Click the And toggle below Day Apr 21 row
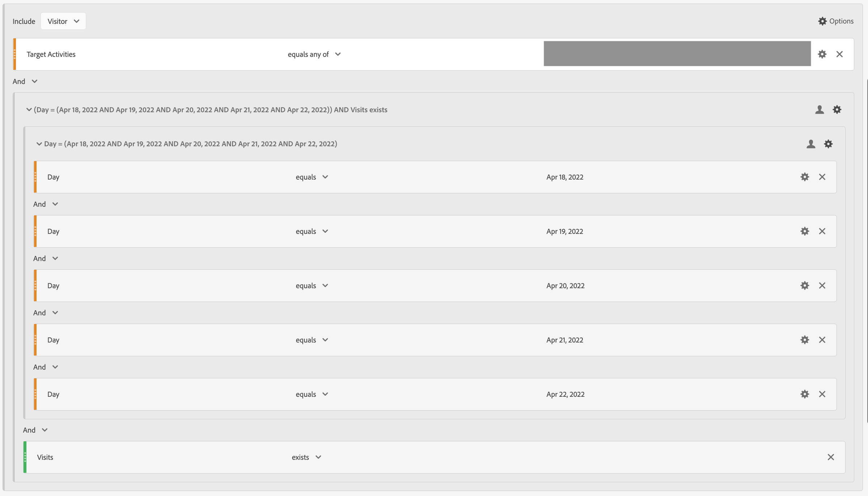 point(45,367)
